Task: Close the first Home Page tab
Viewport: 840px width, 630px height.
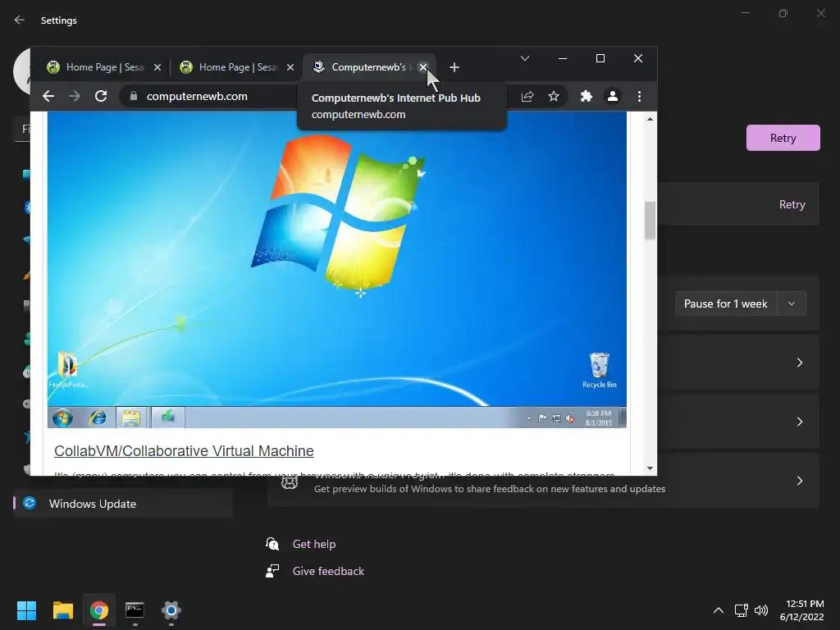Action: pyautogui.click(x=157, y=67)
